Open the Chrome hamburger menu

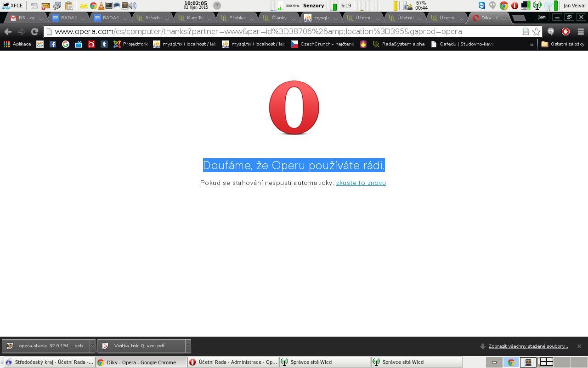(x=581, y=32)
